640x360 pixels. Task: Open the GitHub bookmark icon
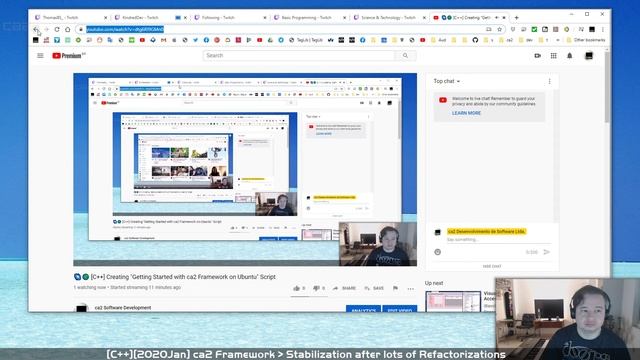coord(475,40)
